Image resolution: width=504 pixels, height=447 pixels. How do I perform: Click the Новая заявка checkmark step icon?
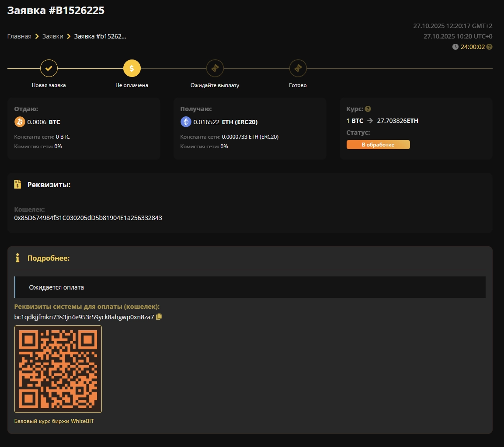[x=49, y=68]
